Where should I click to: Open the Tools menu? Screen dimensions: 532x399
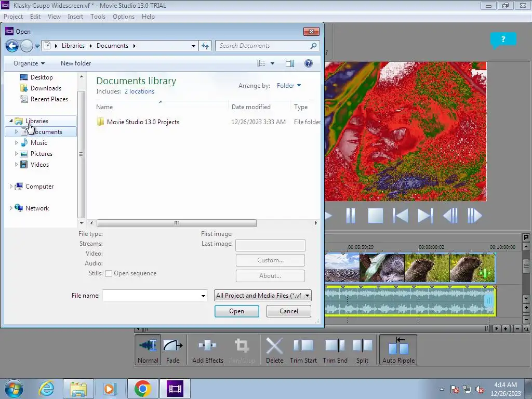98,17
